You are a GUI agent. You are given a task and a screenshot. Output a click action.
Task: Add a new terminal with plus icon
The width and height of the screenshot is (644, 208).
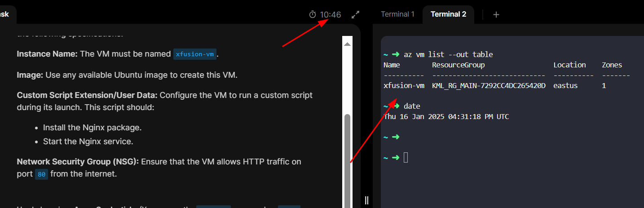pyautogui.click(x=496, y=14)
